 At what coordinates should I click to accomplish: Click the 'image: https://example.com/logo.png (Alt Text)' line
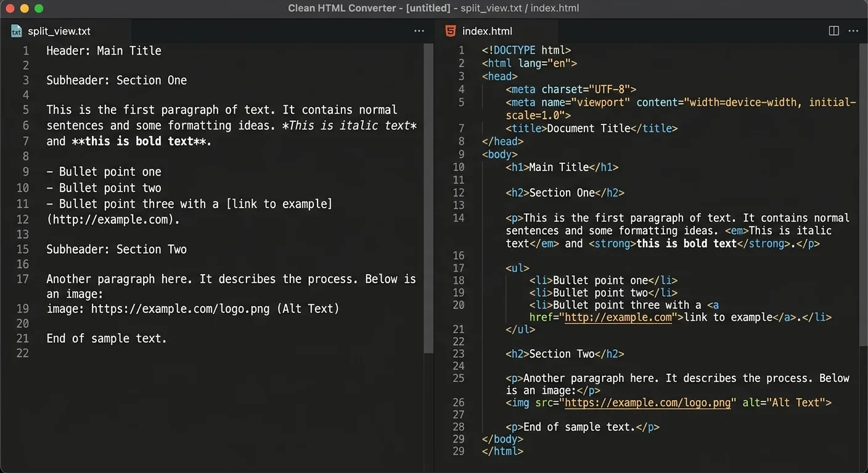point(193,309)
